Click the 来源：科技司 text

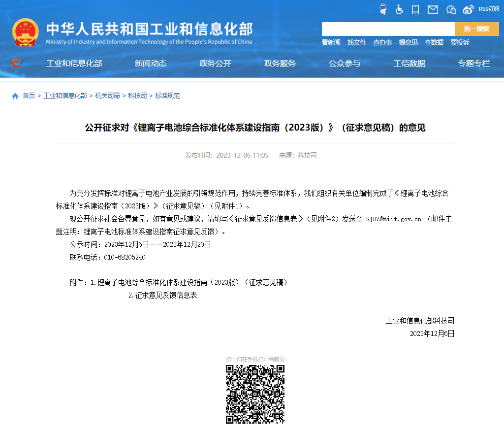click(x=298, y=155)
